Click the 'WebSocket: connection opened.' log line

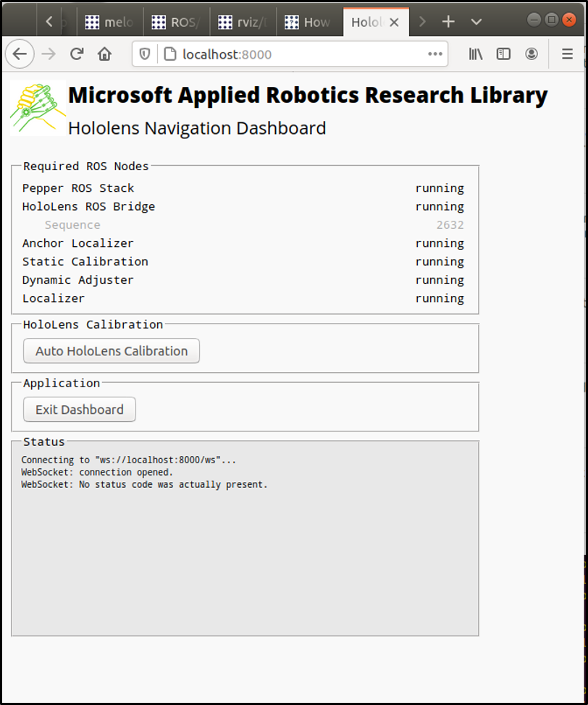pos(97,472)
